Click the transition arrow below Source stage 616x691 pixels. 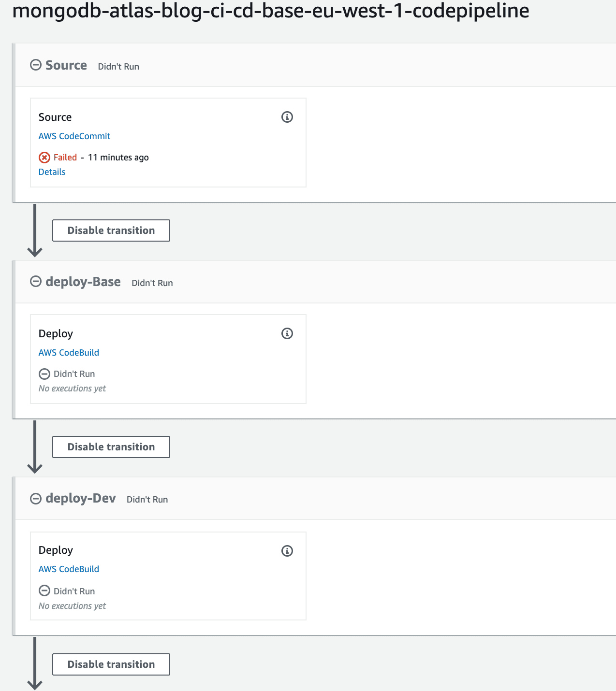pyautogui.click(x=35, y=230)
